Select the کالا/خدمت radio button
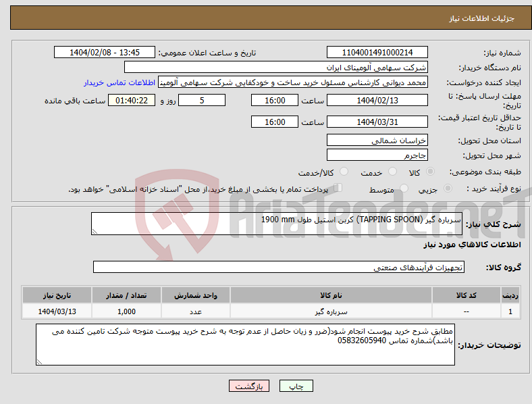The height and width of the screenshot is (404, 532). (x=344, y=172)
